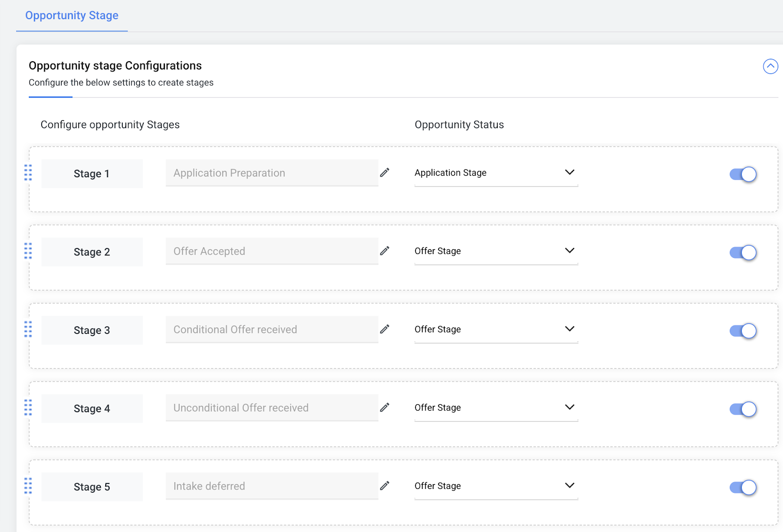Open the Stage 2 Offer Stage dropdown
The height and width of the screenshot is (532, 783).
click(496, 251)
